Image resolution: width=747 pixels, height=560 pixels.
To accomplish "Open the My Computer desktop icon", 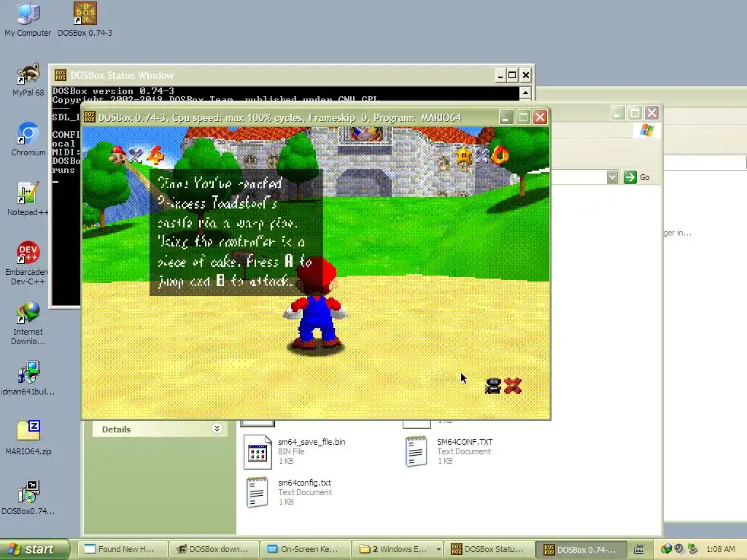I will pyautogui.click(x=28, y=19).
